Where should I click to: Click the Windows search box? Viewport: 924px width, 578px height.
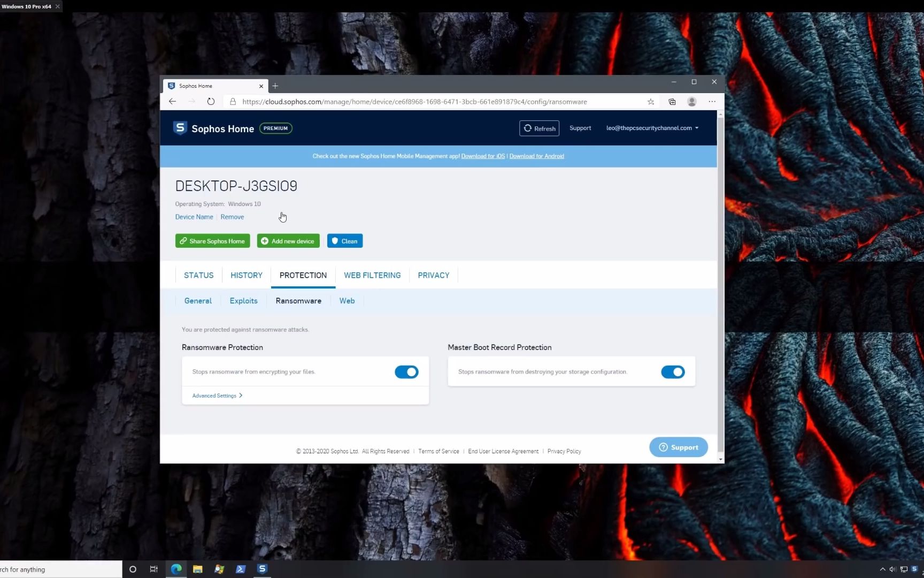[61, 569]
